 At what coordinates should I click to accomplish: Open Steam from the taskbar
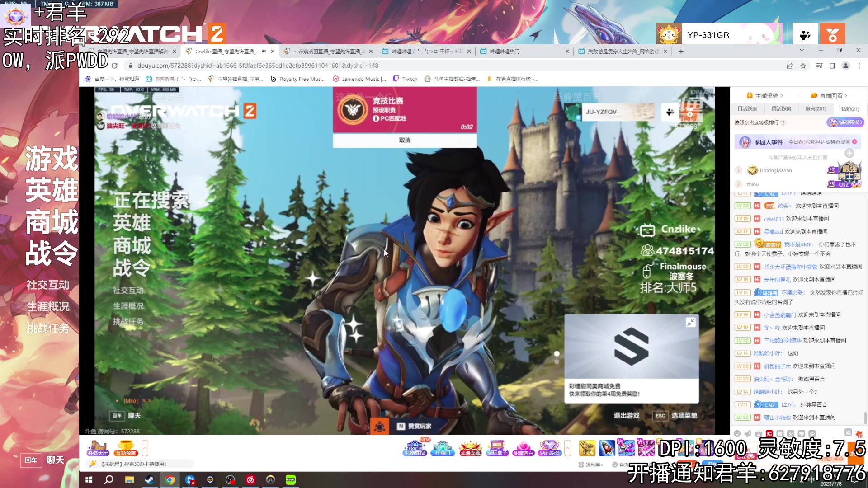(x=149, y=480)
